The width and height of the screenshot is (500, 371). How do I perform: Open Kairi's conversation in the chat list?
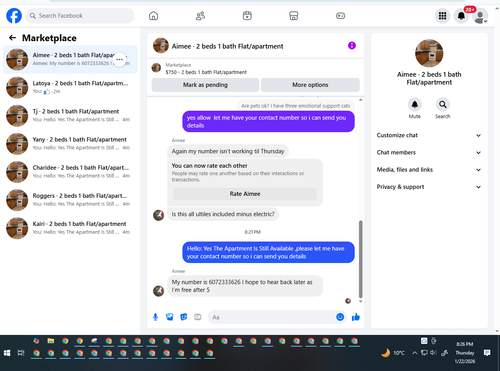[x=70, y=228]
